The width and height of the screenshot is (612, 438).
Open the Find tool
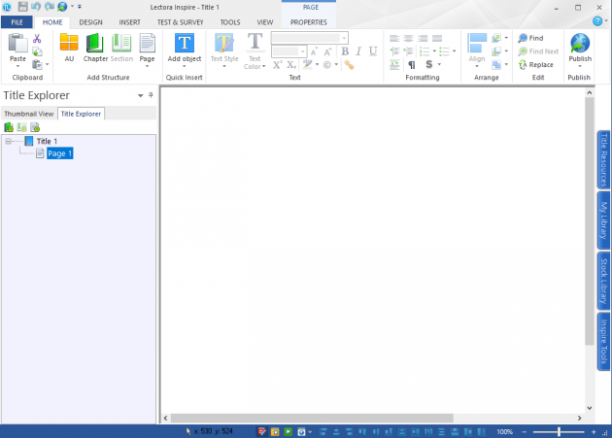click(531, 38)
